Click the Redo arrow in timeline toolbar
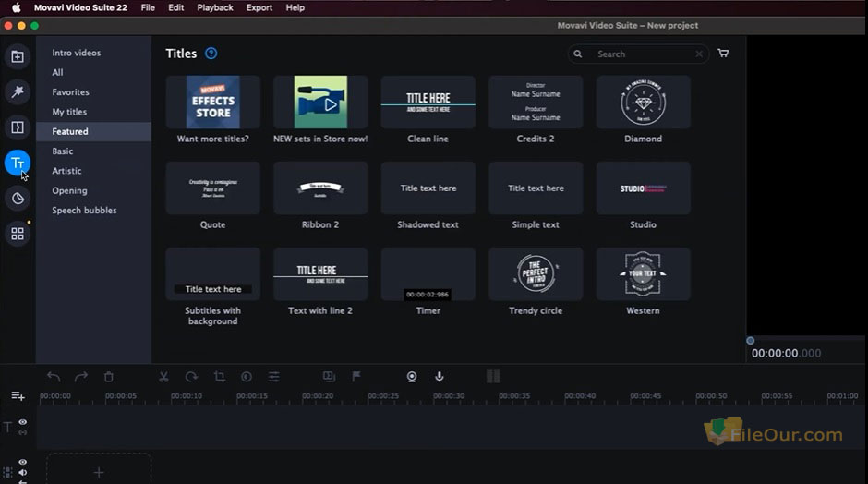868x484 pixels. 81,377
